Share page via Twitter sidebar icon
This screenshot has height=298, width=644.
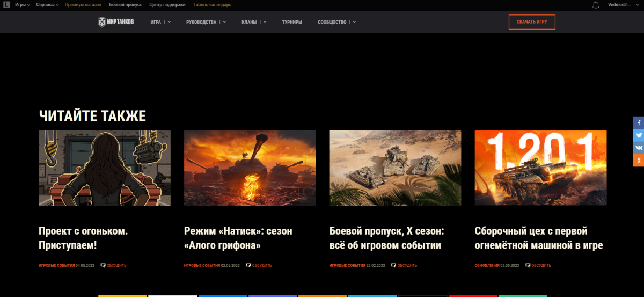point(639,135)
